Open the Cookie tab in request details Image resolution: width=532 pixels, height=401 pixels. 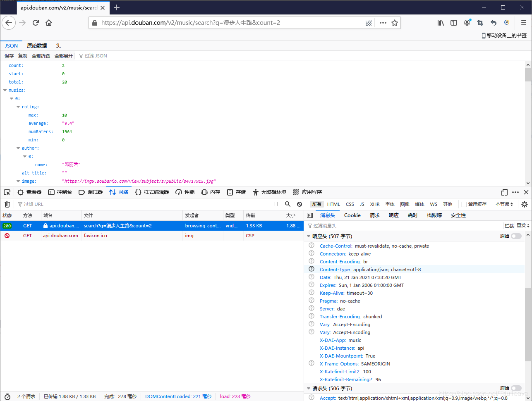click(x=352, y=215)
